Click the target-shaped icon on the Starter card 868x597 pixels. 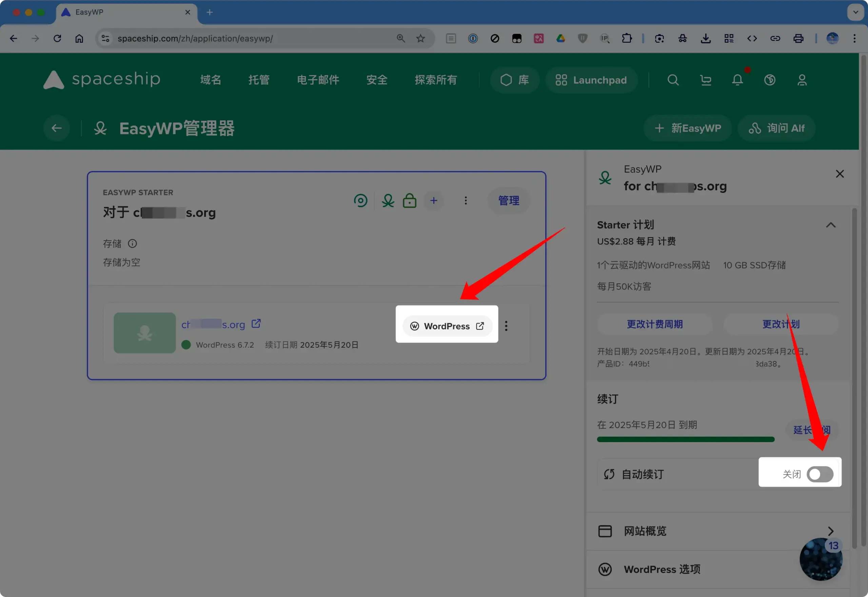[361, 200]
